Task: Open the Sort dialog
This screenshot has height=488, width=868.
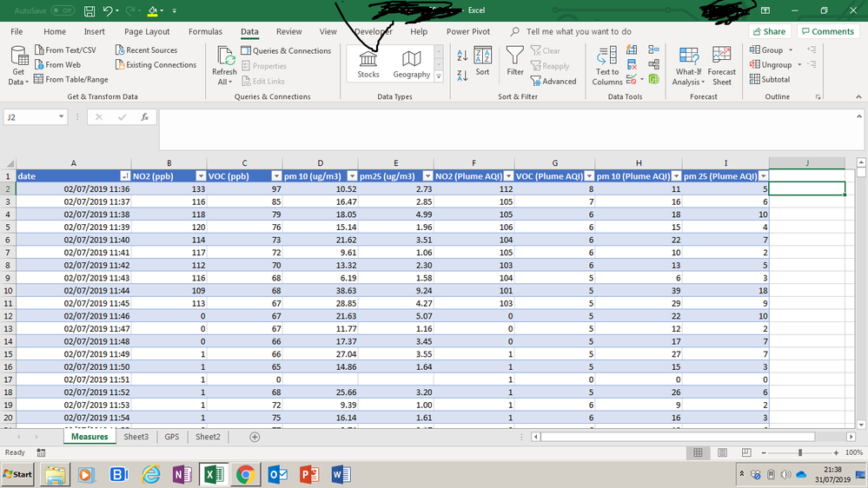Action: (483, 62)
